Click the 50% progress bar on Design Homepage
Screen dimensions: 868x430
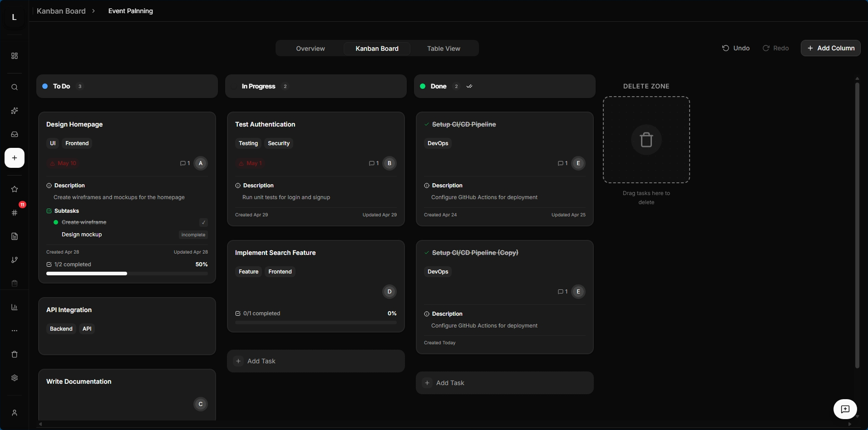[x=126, y=274]
